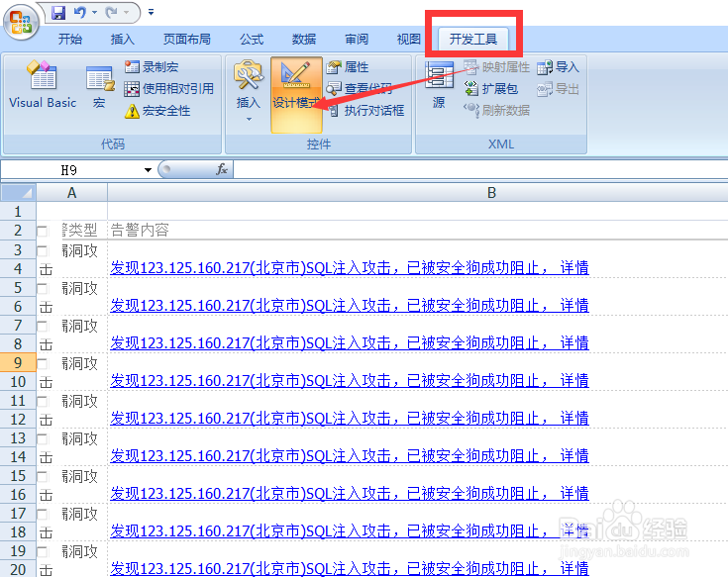The width and height of the screenshot is (728, 577).
Task: Save the workbook from the quick toolbar
Action: [58, 13]
